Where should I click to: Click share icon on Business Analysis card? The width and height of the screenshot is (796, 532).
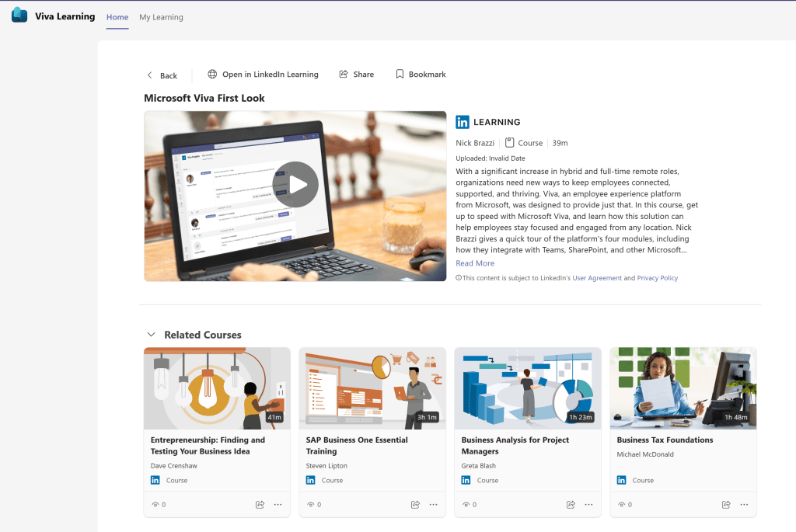pos(571,505)
